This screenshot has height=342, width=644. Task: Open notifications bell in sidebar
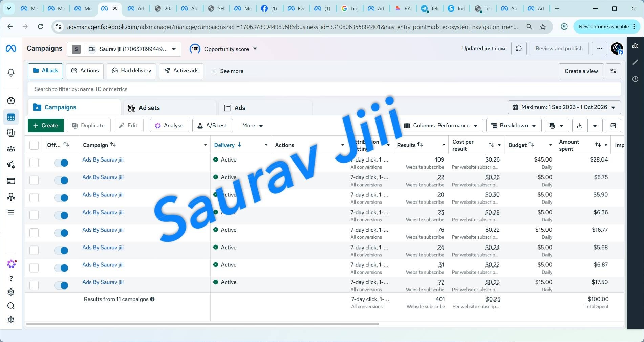tap(11, 72)
